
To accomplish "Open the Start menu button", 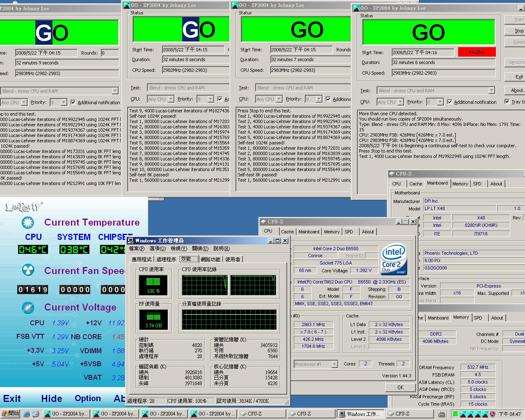I will [x=10, y=413].
